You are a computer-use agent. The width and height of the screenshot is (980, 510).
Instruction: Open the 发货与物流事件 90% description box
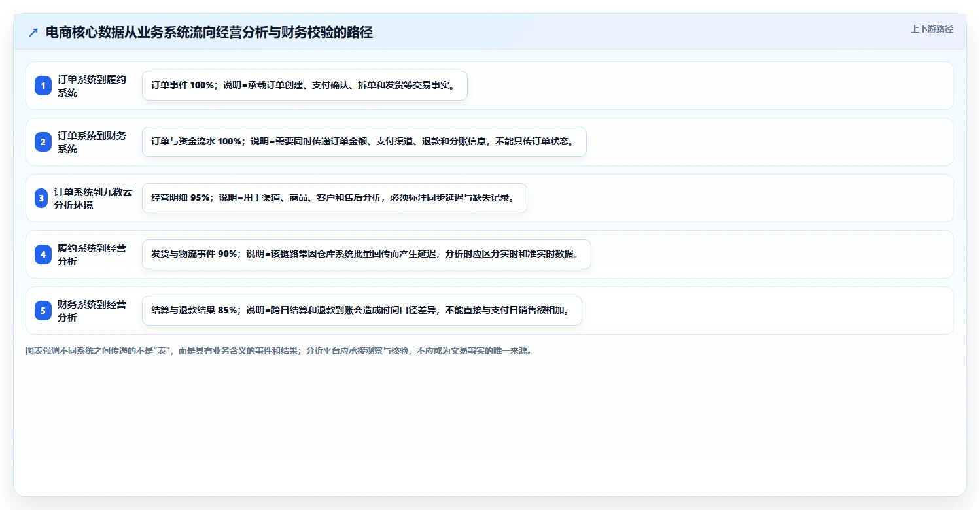click(366, 254)
